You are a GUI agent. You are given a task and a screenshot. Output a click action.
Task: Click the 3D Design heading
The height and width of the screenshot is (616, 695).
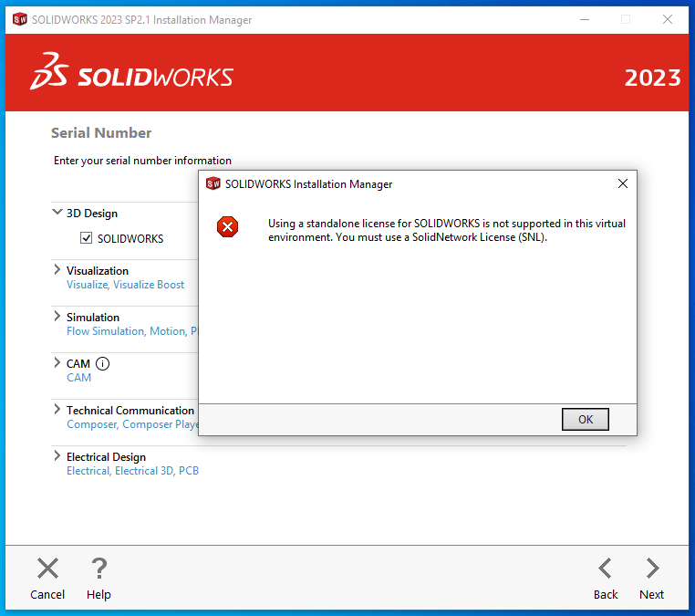click(92, 214)
